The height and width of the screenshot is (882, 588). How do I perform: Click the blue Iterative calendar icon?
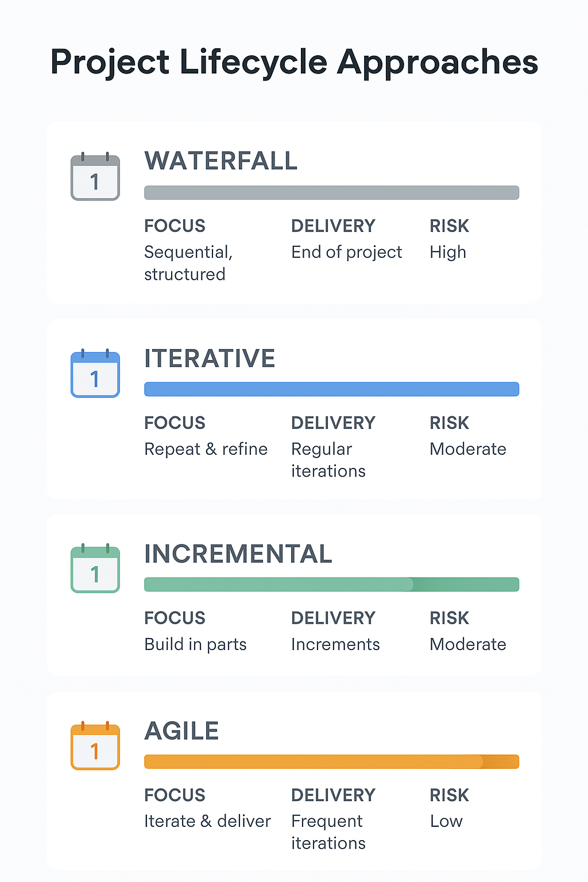[95, 374]
